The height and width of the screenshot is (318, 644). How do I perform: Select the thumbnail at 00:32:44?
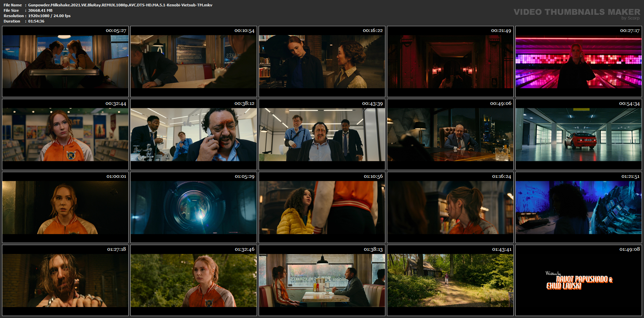pos(65,134)
